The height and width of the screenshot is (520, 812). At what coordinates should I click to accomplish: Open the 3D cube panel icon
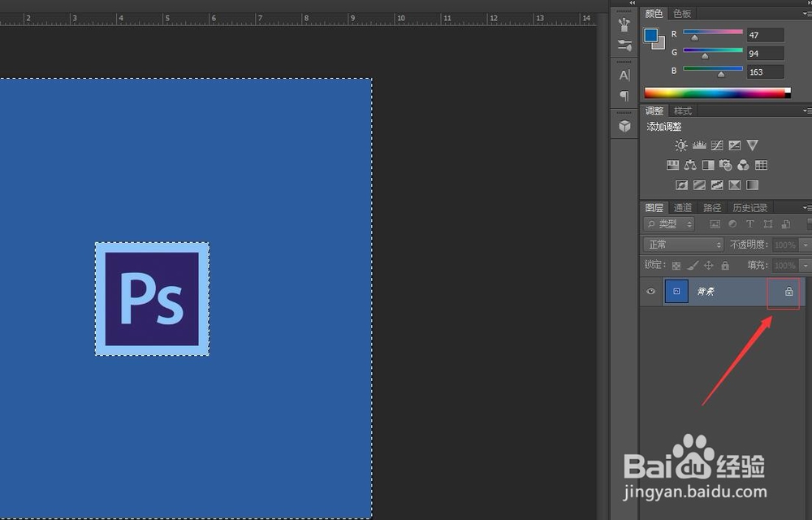point(624,126)
